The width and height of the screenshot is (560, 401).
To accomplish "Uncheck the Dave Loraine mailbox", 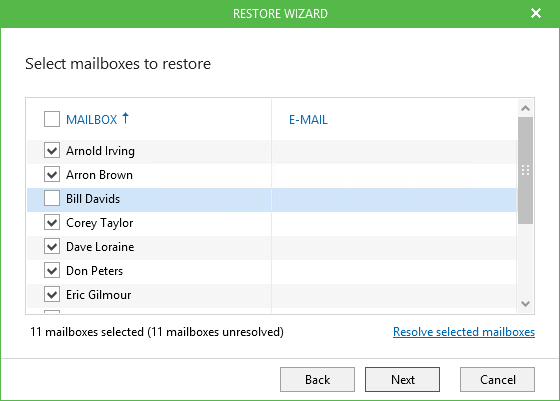I will tap(52, 246).
